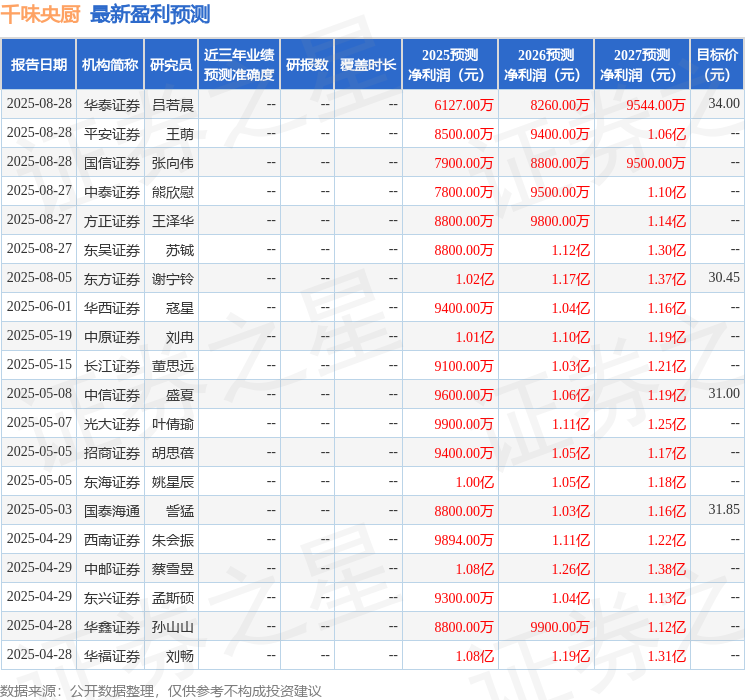Click institution name 招商证券

112,453
